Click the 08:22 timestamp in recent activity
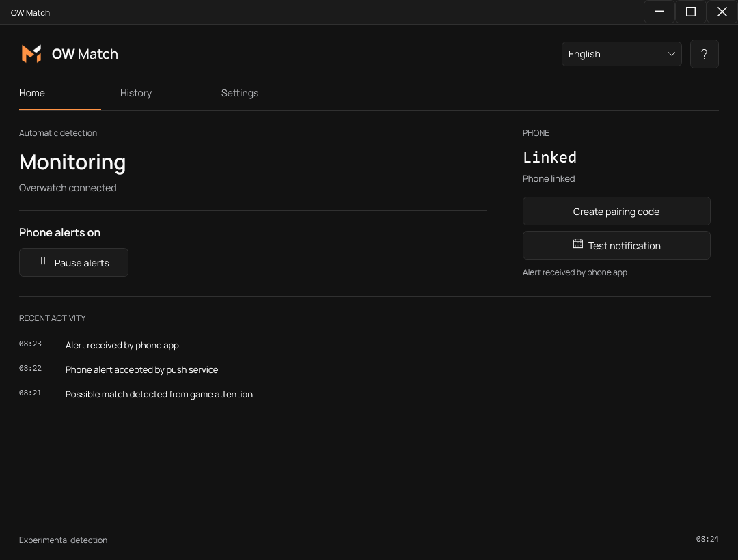This screenshot has height=560, width=738. pos(30,369)
